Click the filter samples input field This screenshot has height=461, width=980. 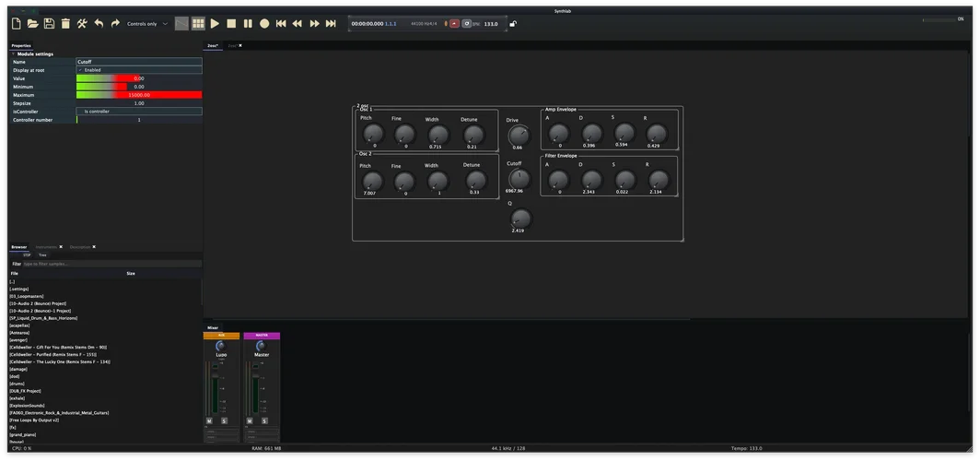click(111, 264)
